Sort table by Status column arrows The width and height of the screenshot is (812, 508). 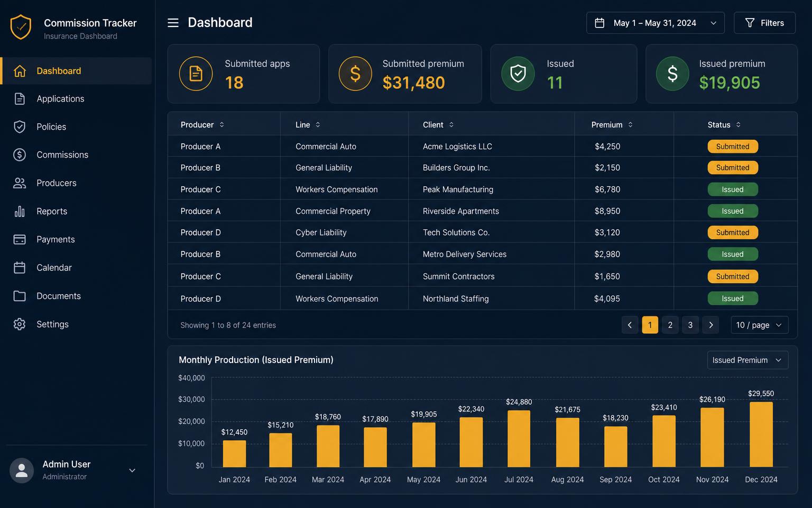pyautogui.click(x=738, y=125)
